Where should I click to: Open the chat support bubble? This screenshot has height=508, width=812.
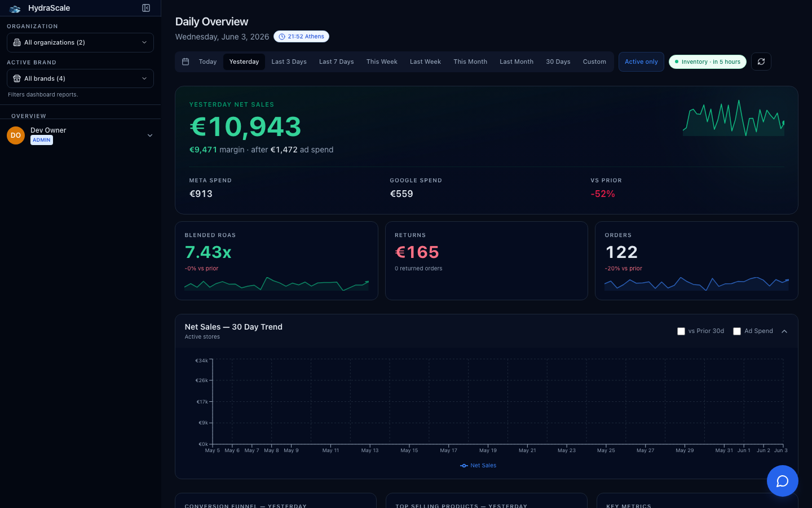[782, 481]
